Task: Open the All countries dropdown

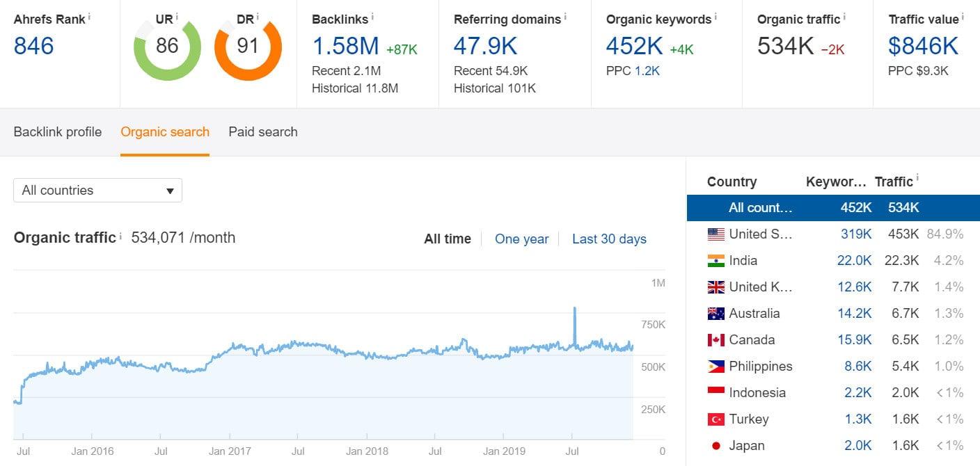Action: (97, 190)
